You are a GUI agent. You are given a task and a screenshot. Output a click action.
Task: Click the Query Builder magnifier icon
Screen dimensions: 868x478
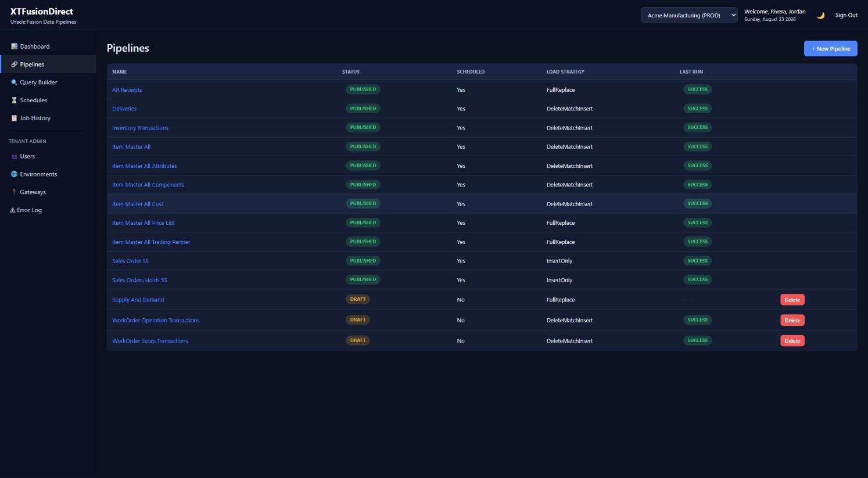click(x=15, y=82)
